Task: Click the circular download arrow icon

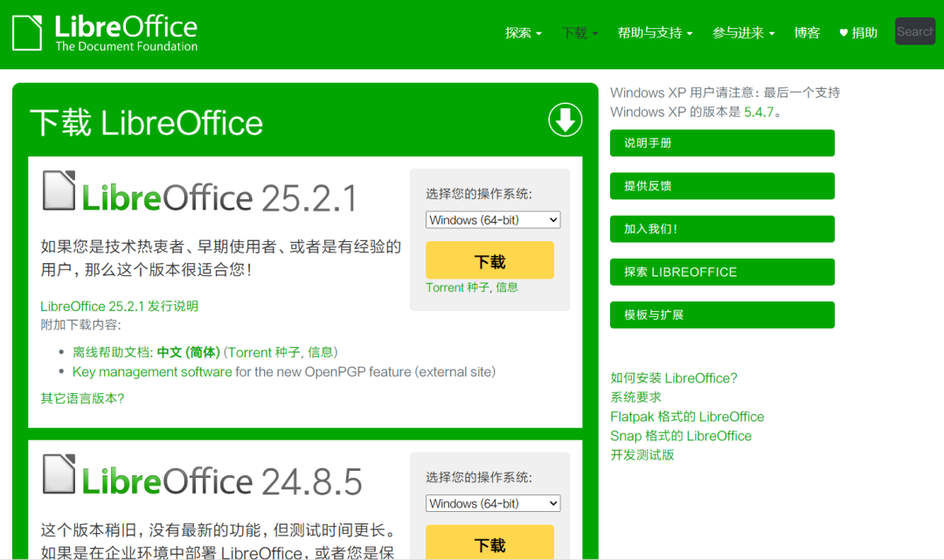Action: coord(565,121)
